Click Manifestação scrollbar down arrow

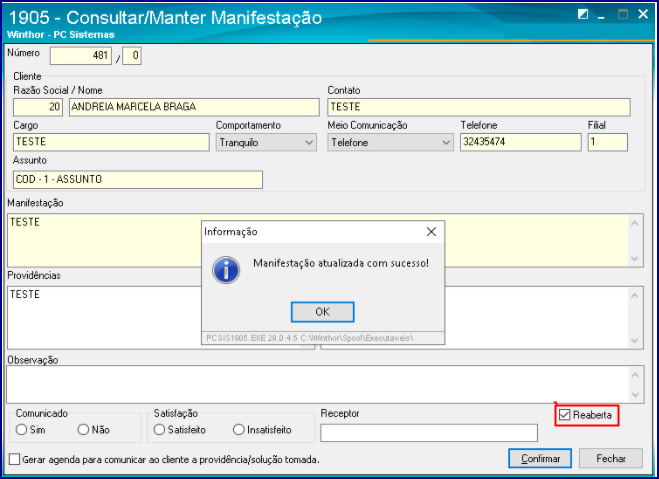click(x=635, y=258)
